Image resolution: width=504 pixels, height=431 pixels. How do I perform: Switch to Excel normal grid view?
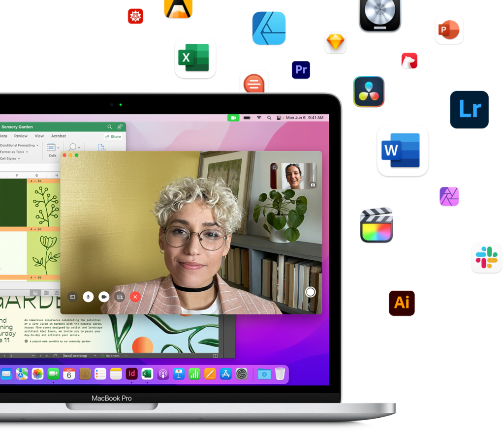click(x=35, y=292)
